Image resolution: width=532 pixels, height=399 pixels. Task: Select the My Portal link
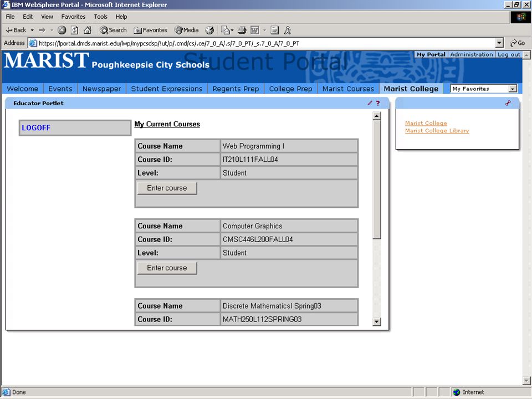[431, 54]
